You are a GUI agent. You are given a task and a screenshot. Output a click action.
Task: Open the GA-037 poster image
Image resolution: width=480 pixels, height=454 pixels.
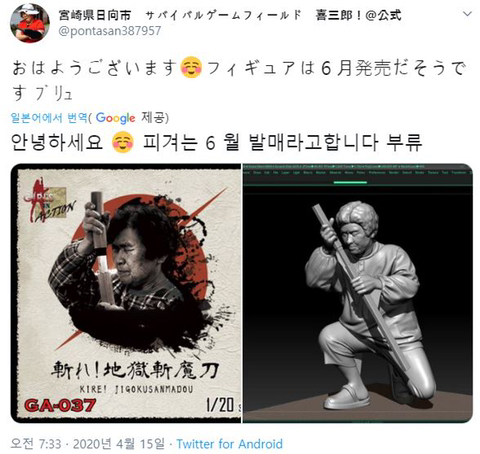coord(126,293)
